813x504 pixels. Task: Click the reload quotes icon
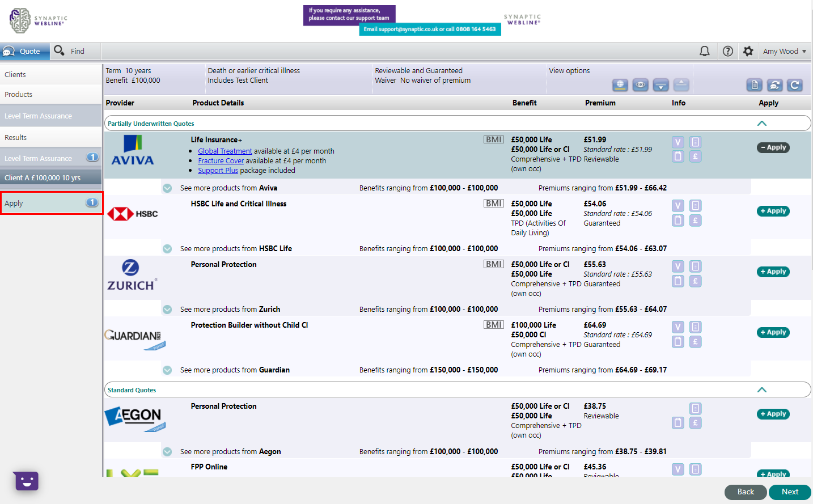coord(795,85)
